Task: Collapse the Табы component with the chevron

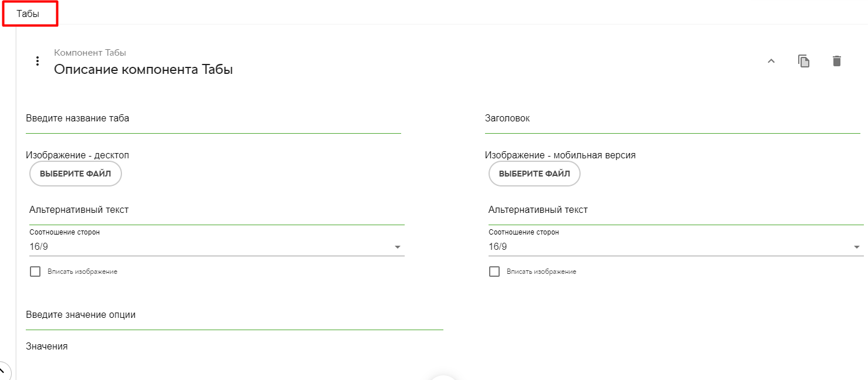Action: click(771, 61)
